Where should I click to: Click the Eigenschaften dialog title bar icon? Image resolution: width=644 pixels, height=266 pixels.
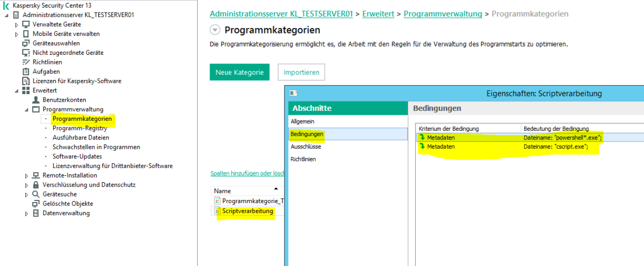pyautogui.click(x=293, y=93)
